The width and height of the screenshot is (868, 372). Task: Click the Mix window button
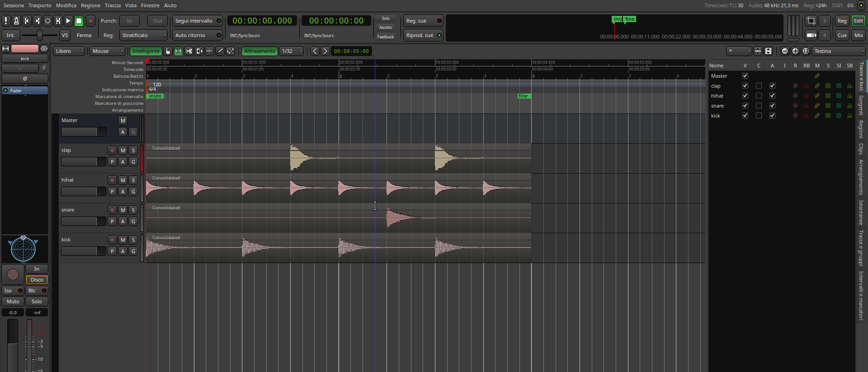(858, 35)
